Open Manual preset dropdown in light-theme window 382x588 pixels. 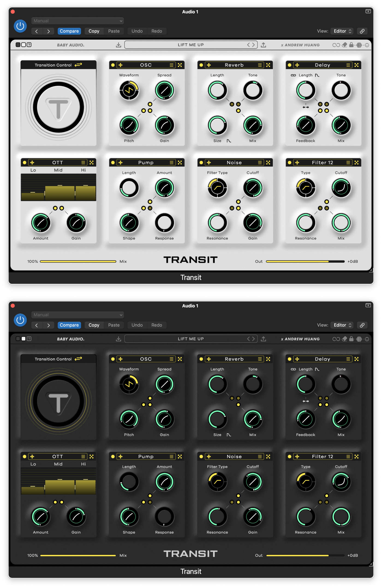[77, 21]
